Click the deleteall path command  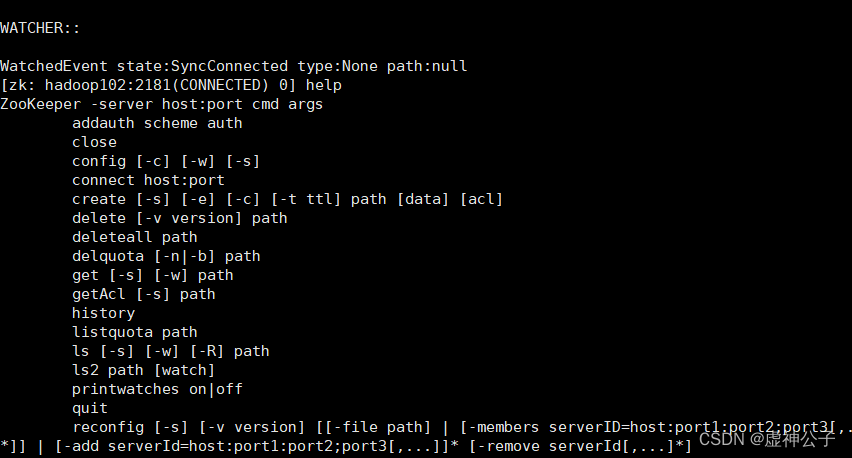135,237
